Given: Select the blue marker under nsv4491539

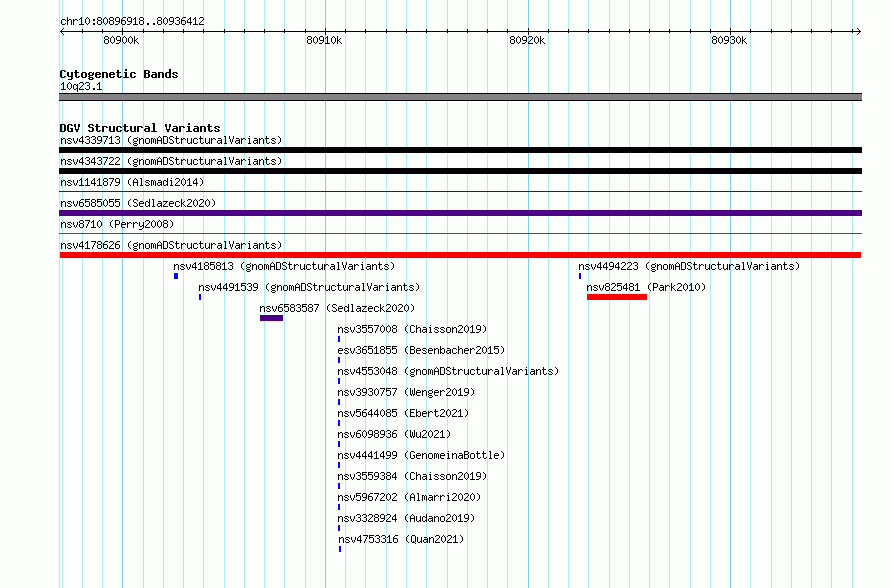Looking at the screenshot, I should [200, 297].
